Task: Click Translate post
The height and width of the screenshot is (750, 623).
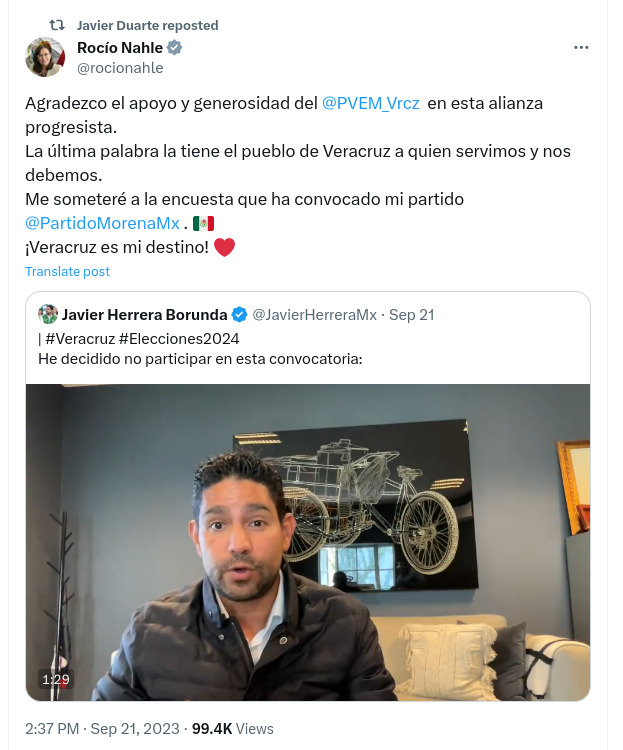Action: point(67,271)
